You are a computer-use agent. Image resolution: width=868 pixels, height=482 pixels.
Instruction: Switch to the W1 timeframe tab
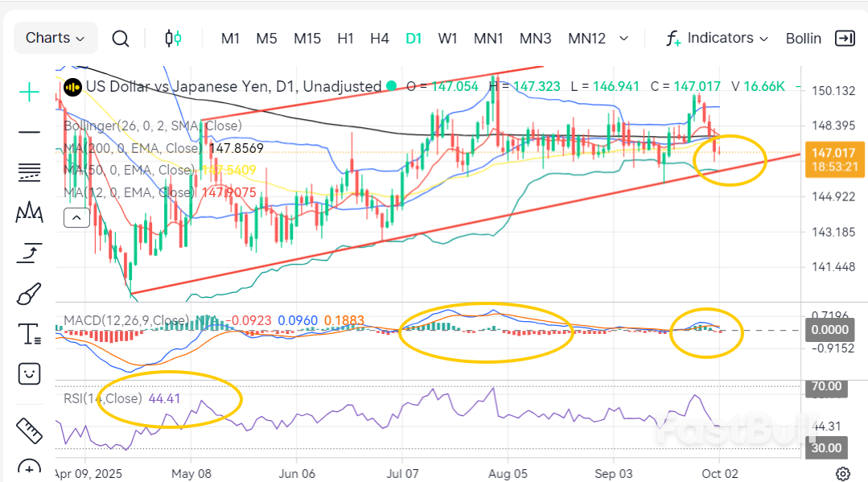[447, 38]
